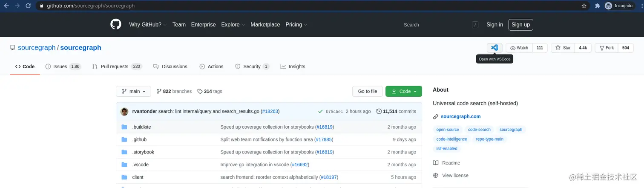Image resolution: width=644 pixels, height=188 pixels.
Task: Click the book icon next to Readme
Action: [436, 163]
